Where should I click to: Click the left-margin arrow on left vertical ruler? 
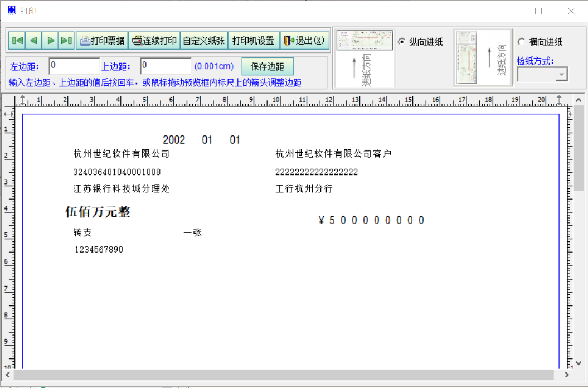tap(8, 114)
